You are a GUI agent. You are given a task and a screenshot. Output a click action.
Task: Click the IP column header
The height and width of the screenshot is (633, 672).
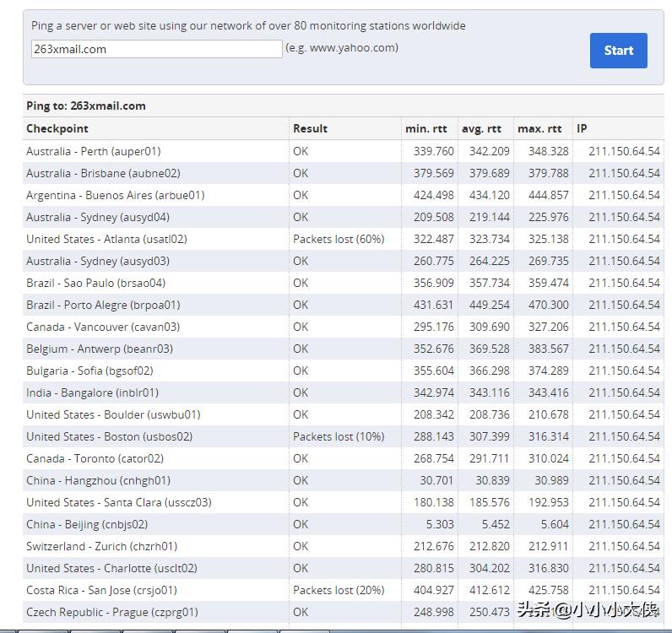[582, 128]
